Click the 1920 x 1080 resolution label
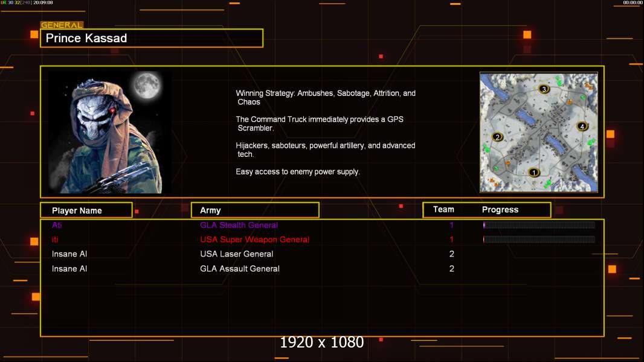Image resolution: width=644 pixels, height=362 pixels. pyautogui.click(x=322, y=342)
